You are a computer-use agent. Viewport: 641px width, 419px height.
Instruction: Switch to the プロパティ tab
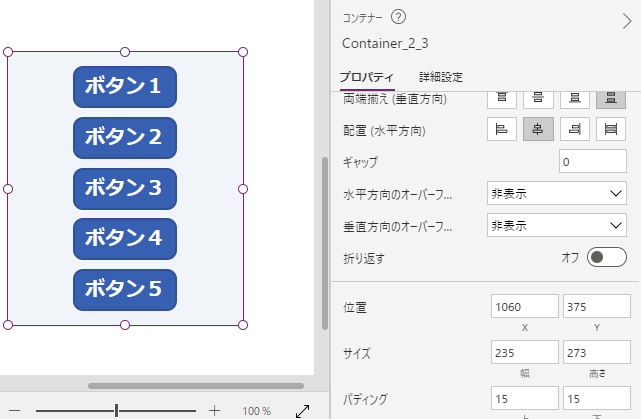[367, 77]
